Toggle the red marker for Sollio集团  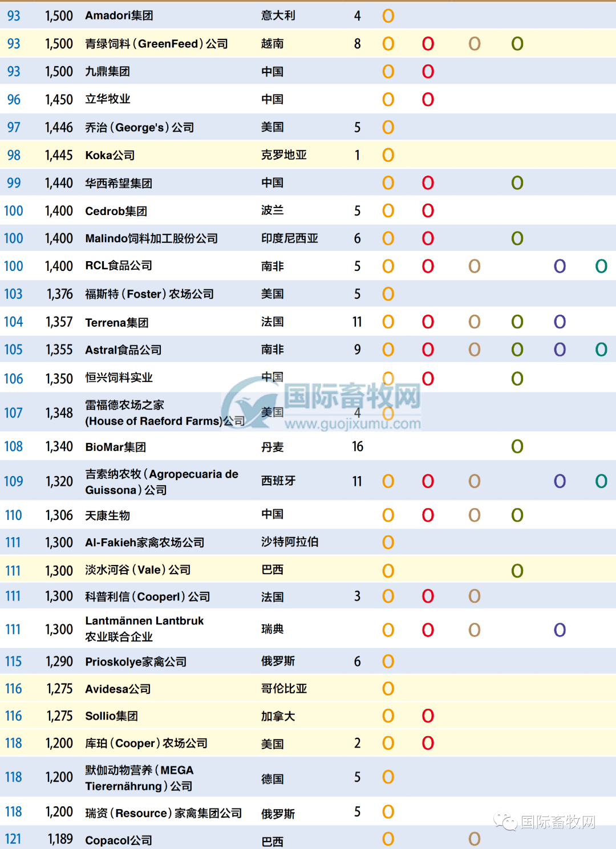click(428, 716)
